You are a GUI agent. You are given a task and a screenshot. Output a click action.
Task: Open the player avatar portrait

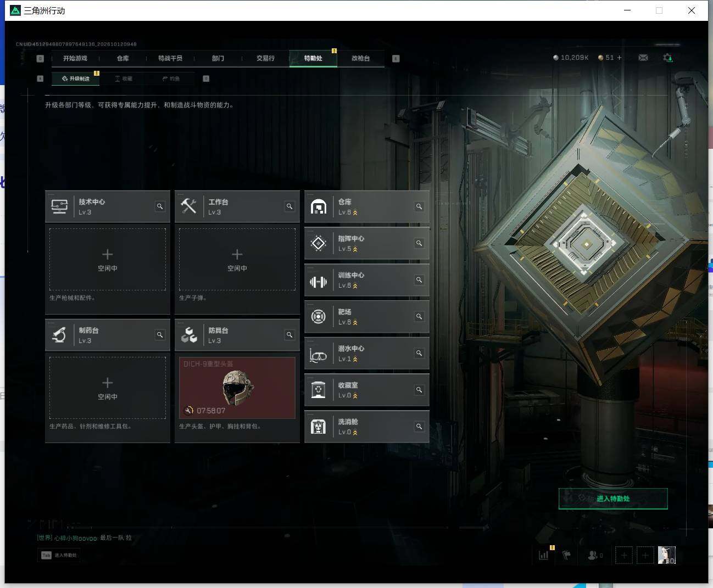667,555
